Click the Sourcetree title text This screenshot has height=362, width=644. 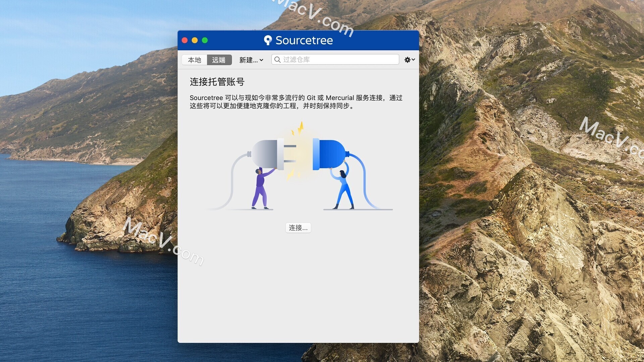(x=304, y=40)
